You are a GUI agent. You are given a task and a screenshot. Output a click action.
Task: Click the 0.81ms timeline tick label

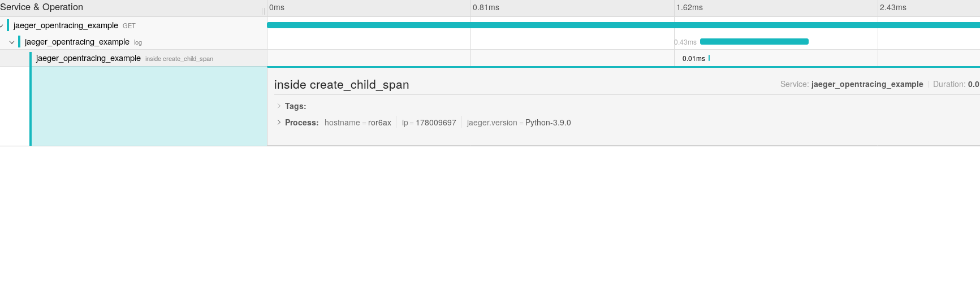(x=486, y=8)
